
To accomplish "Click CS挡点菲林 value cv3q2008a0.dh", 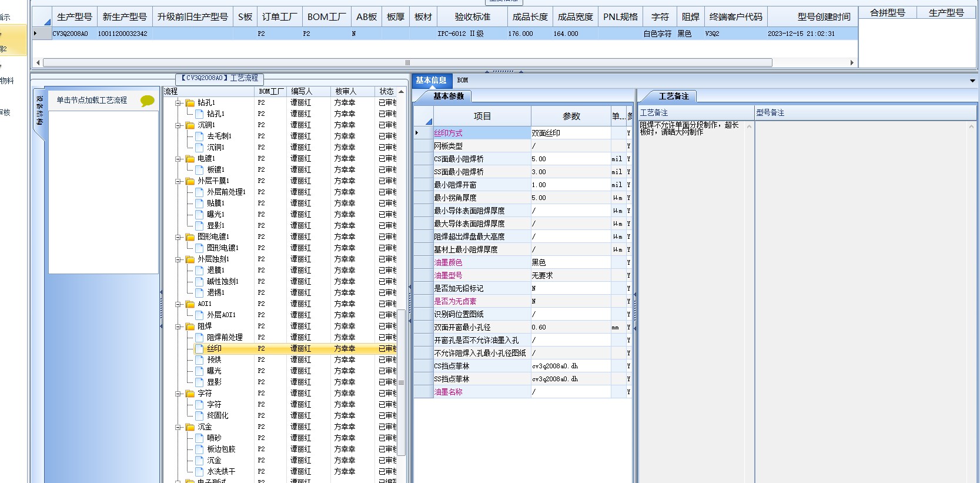I will click(570, 366).
